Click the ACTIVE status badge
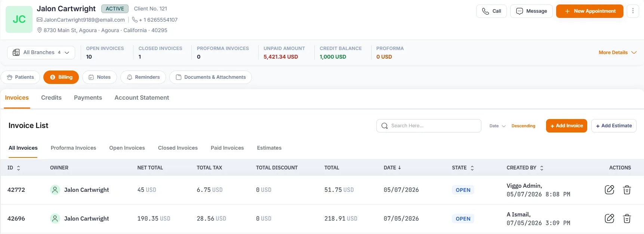Image resolution: width=644 pixels, height=234 pixels. tap(115, 9)
